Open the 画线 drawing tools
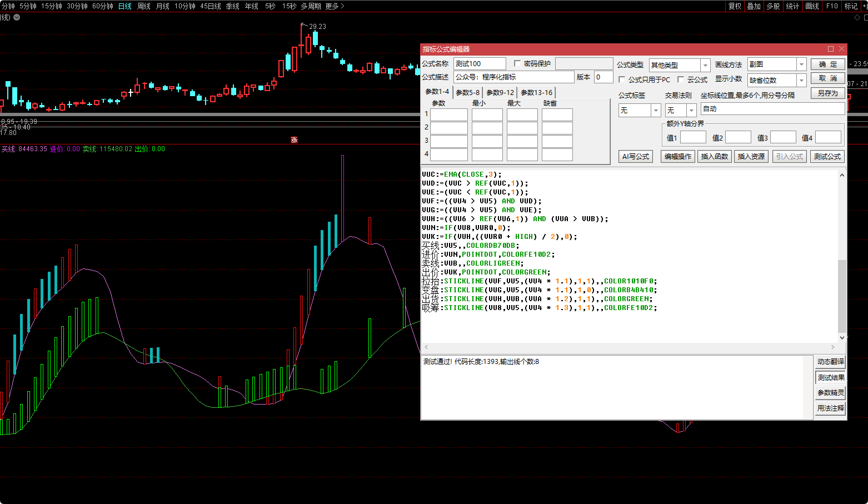This screenshot has width=868, height=504. pos(812,6)
